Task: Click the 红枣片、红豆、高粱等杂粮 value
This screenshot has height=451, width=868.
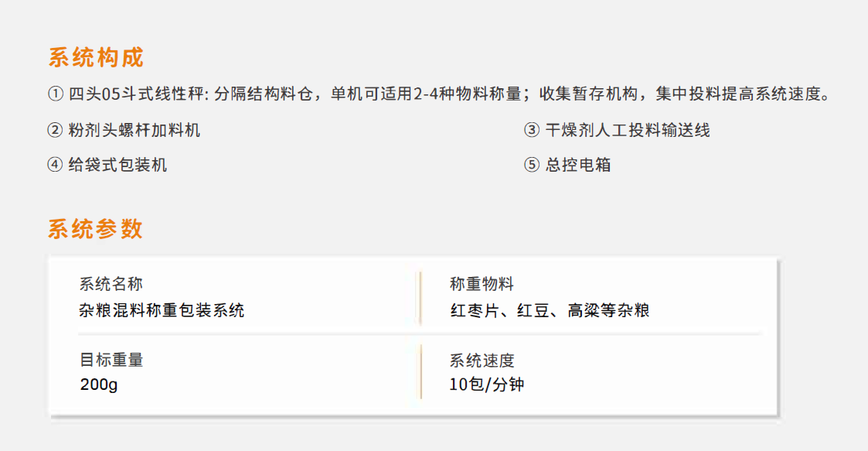Action: 550,310
